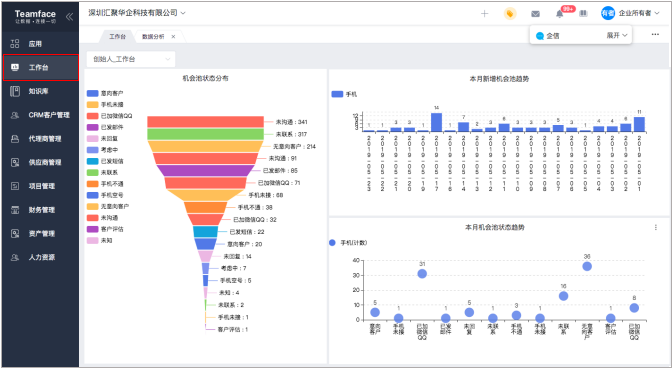The width and height of the screenshot is (672, 368).
Task: Toggle 未知 legend entry in funnel chart
Action: (x=100, y=240)
